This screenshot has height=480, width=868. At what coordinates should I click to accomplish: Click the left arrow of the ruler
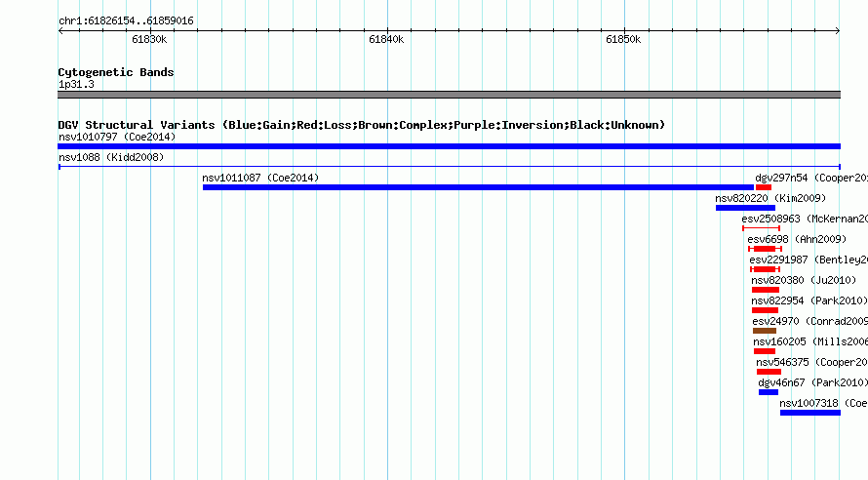click(60, 30)
